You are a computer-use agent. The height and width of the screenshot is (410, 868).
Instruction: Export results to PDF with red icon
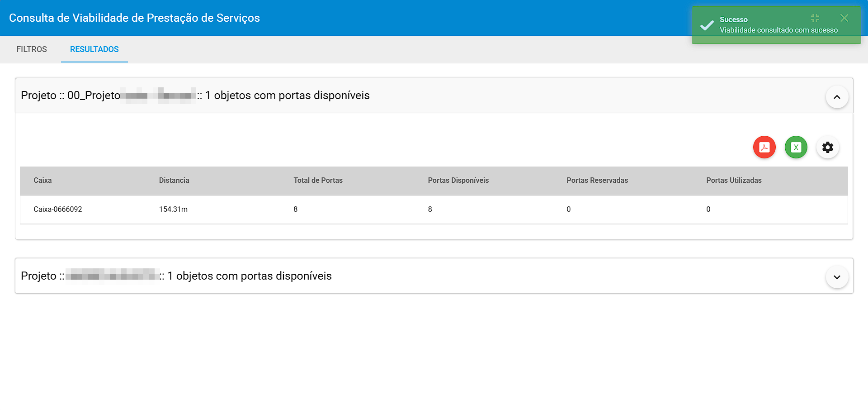(x=764, y=147)
